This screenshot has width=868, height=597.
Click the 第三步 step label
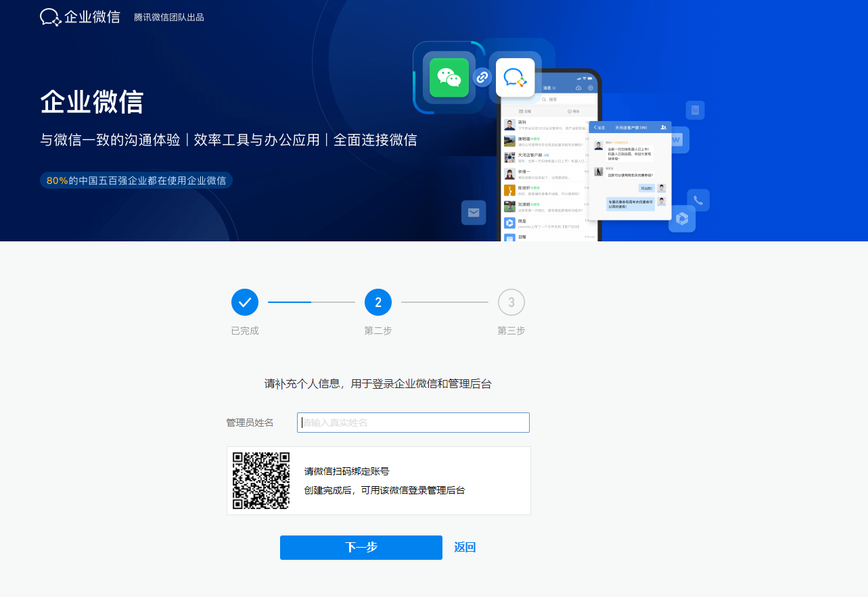(x=511, y=331)
